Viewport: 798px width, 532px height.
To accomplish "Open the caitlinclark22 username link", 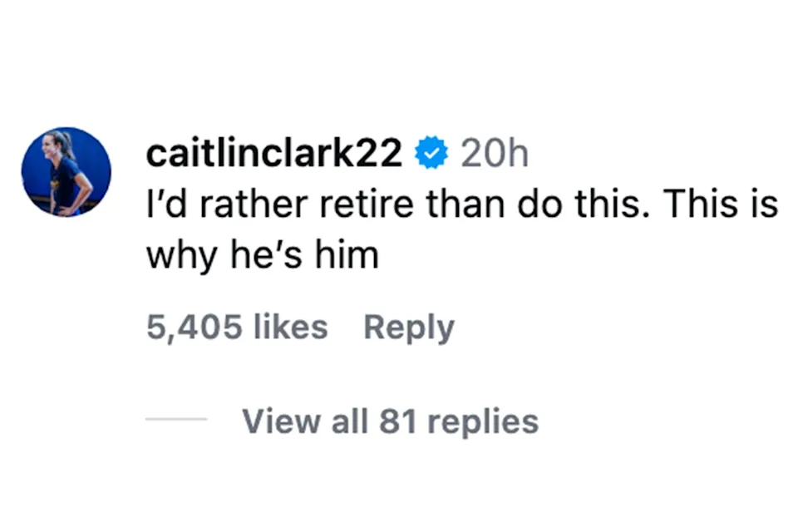I will 274,154.
